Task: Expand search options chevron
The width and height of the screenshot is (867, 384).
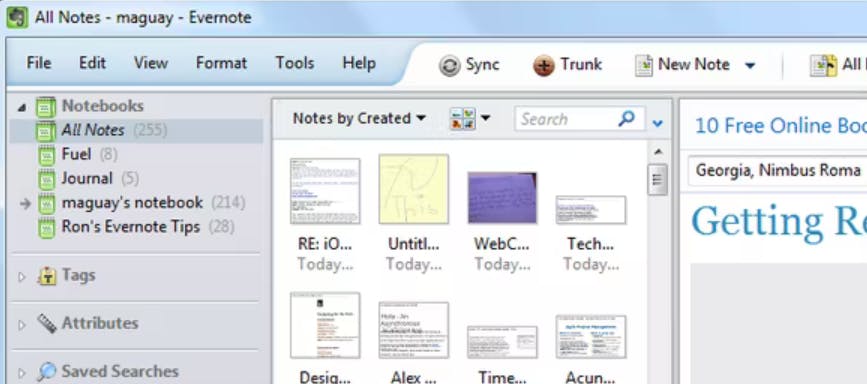Action: click(657, 123)
